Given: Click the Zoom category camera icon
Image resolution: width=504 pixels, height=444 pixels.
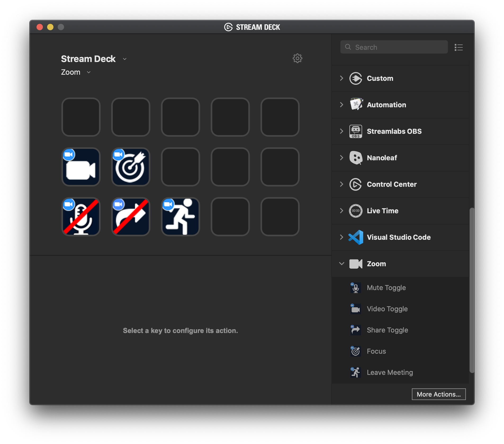Looking at the screenshot, I should pos(356,264).
